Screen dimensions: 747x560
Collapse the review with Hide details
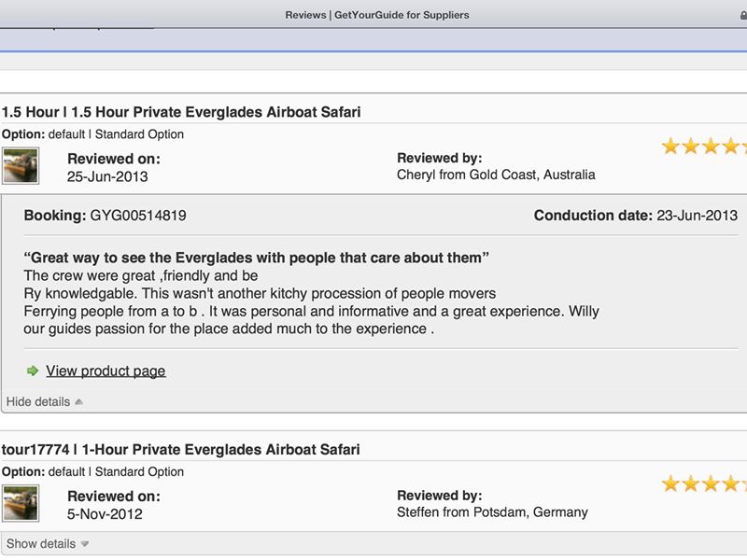tap(38, 402)
